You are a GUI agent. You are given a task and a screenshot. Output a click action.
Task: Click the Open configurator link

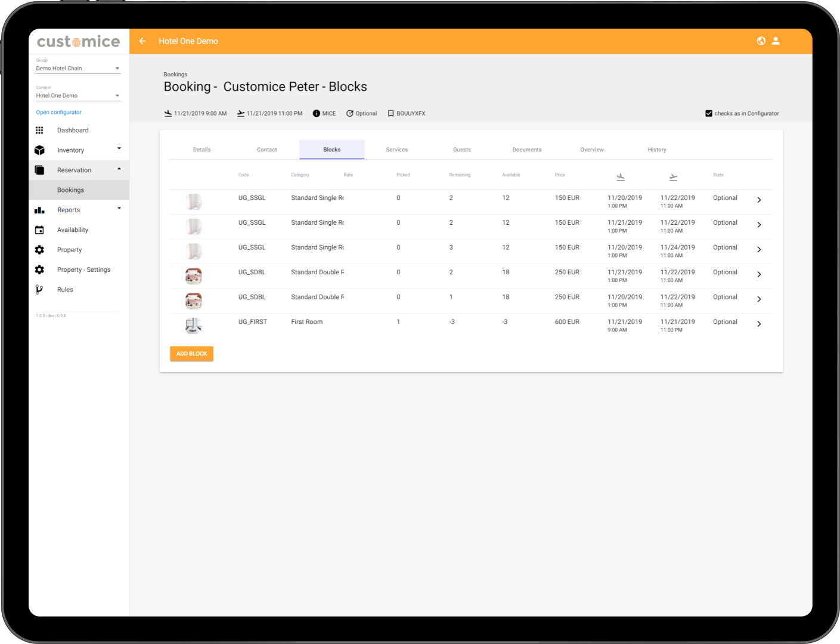tap(58, 112)
